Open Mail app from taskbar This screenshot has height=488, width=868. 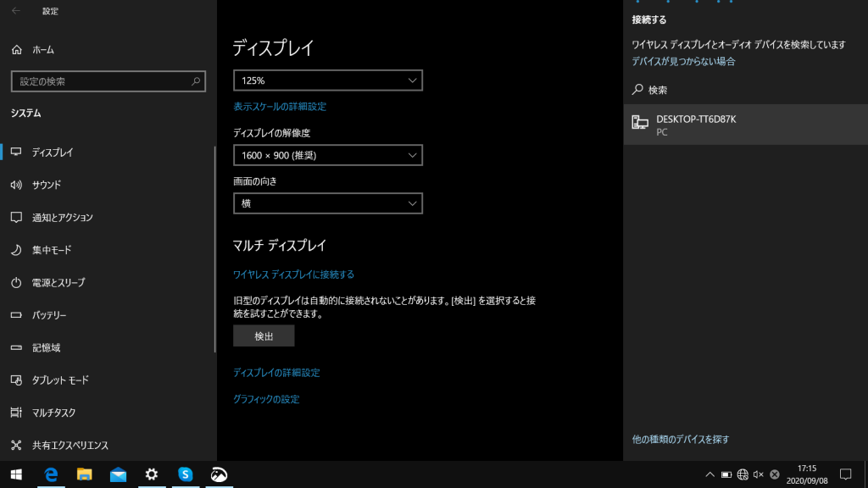pos(118,474)
